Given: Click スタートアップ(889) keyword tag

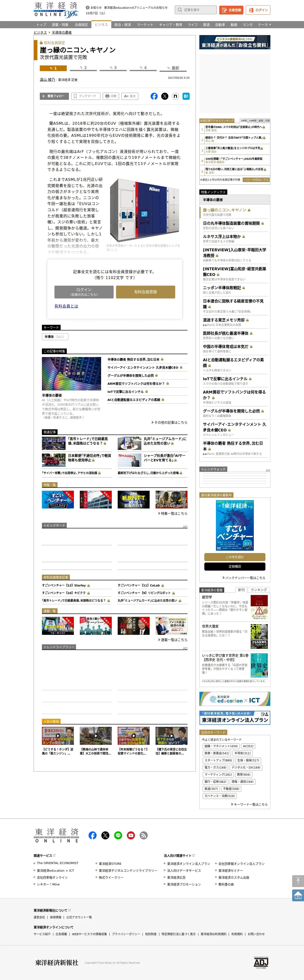Looking at the screenshot, I should [218, 760].
